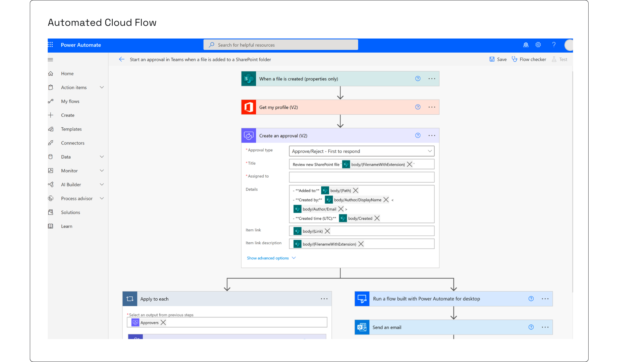Open ellipsis menu on Get my profile (V2)
Image resolution: width=644 pixels, height=362 pixels.
(432, 107)
